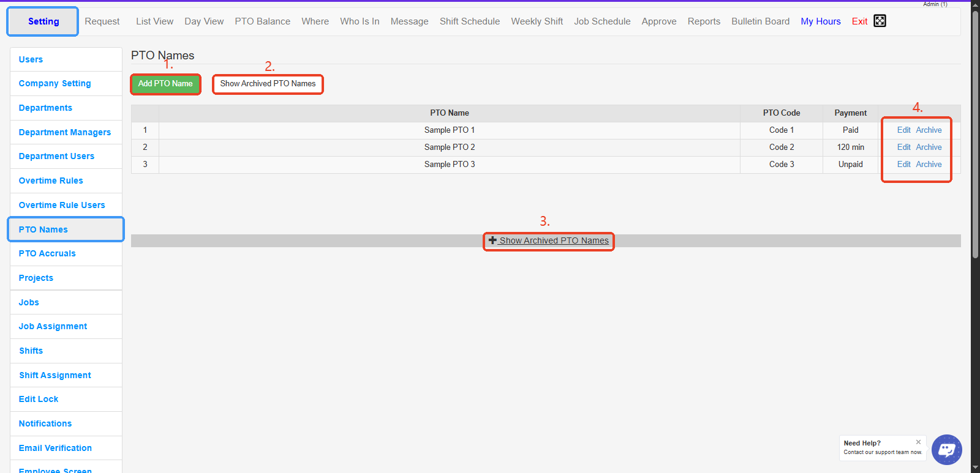Edit Sample PTO 3 entry
Screen dimensions: 980x473
tap(903, 165)
